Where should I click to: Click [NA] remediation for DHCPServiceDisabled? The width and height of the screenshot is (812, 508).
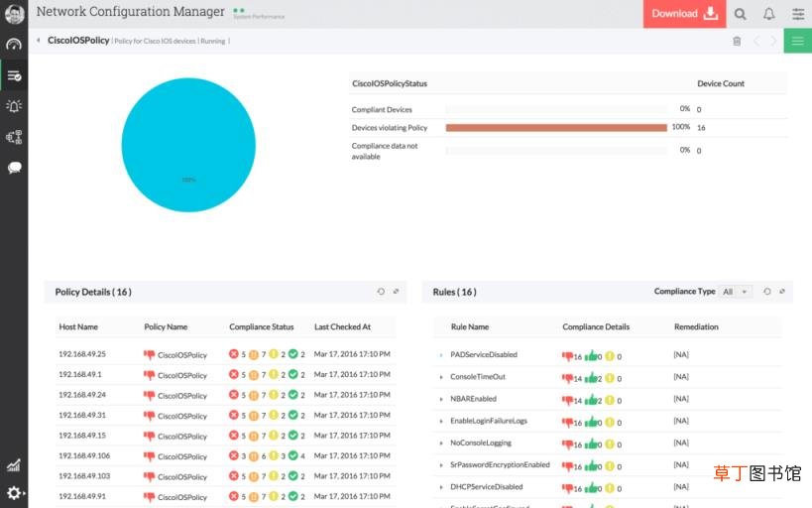(x=681, y=487)
